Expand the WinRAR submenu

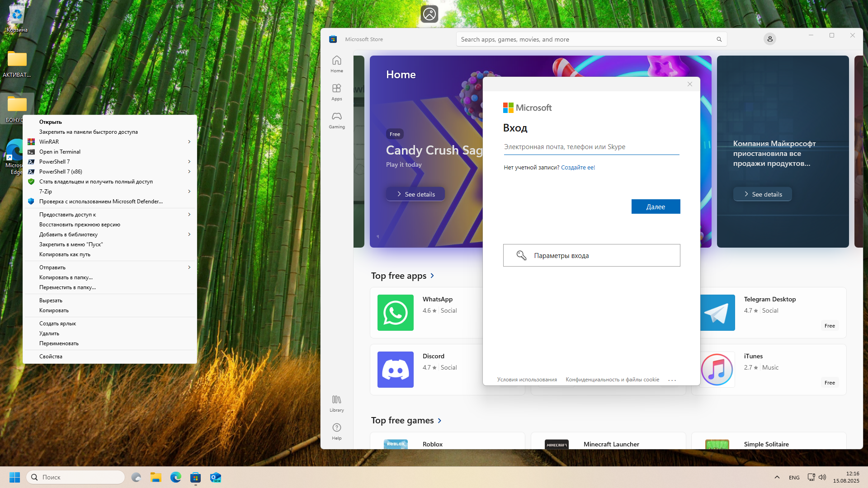(x=189, y=142)
